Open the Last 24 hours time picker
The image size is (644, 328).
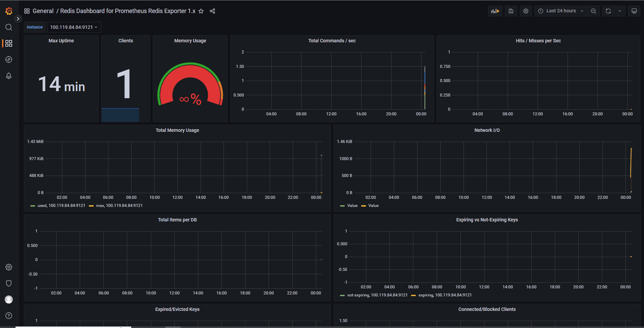(561, 11)
